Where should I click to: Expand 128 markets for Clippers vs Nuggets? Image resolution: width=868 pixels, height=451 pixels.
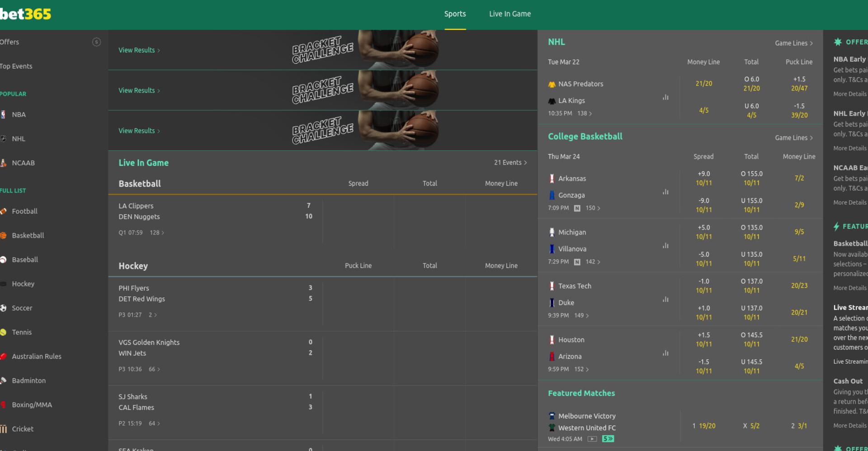(x=157, y=233)
